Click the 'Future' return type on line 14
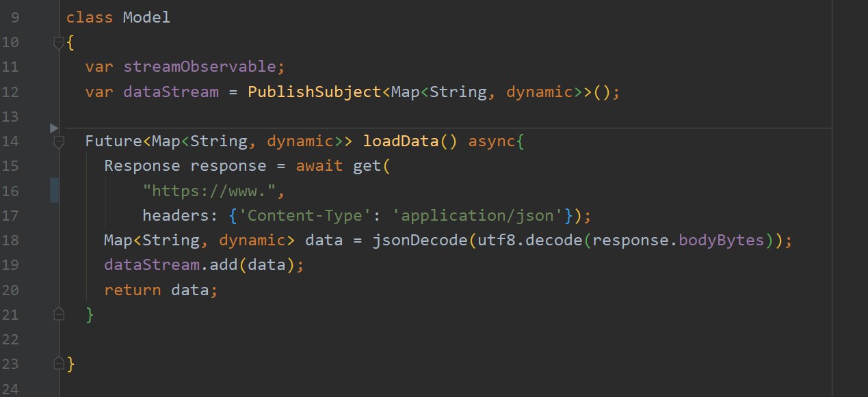The width and height of the screenshot is (868, 397). click(x=114, y=141)
